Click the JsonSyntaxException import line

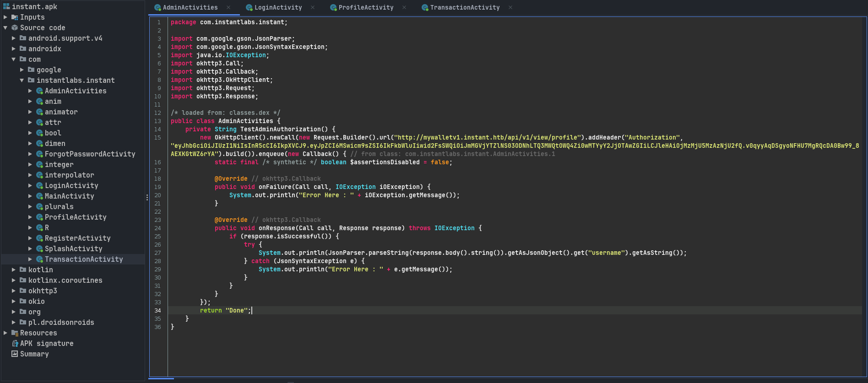click(249, 47)
